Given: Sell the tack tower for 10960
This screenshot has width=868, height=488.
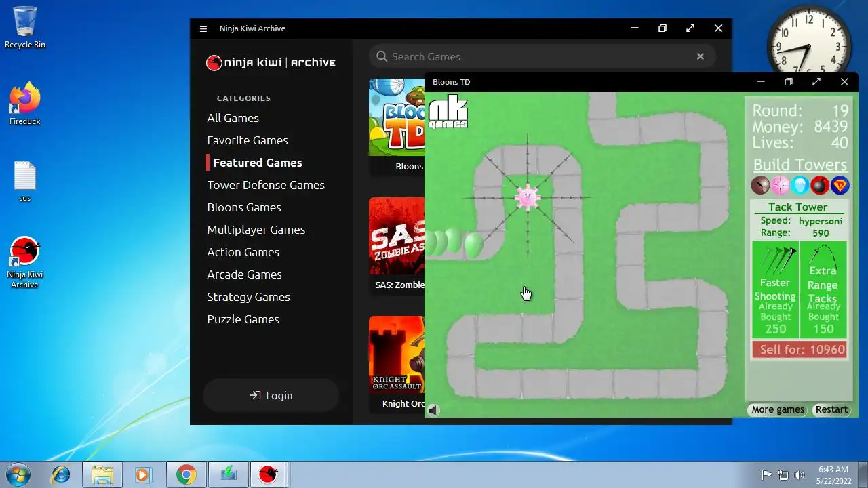Looking at the screenshot, I should pyautogui.click(x=800, y=350).
